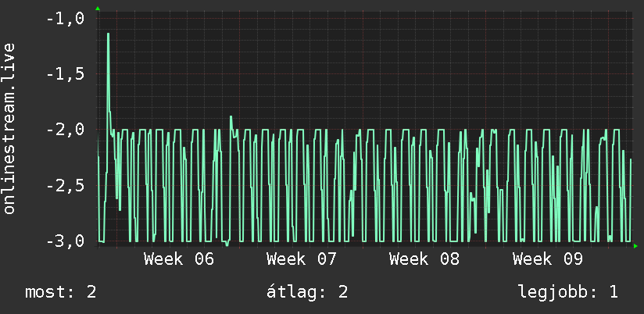Click the 'onlinestream.live' vertical axis title
The image size is (644, 314).
[x=9, y=128]
